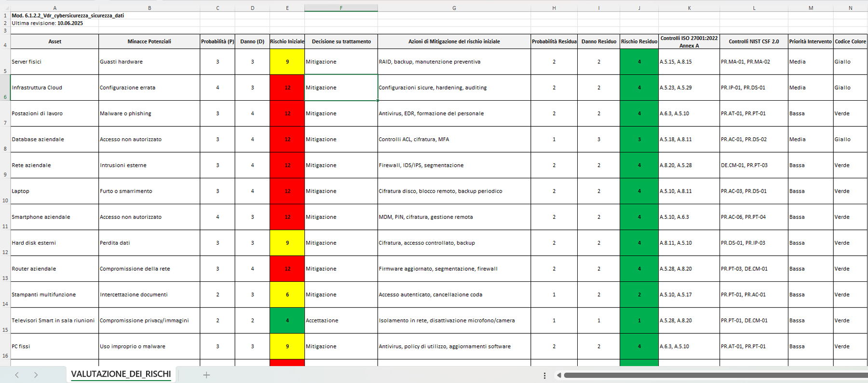This screenshot has height=383, width=868.
Task: Select cell with 'Firewall, IDS/IPS, segmentazione'
Action: tap(454, 165)
